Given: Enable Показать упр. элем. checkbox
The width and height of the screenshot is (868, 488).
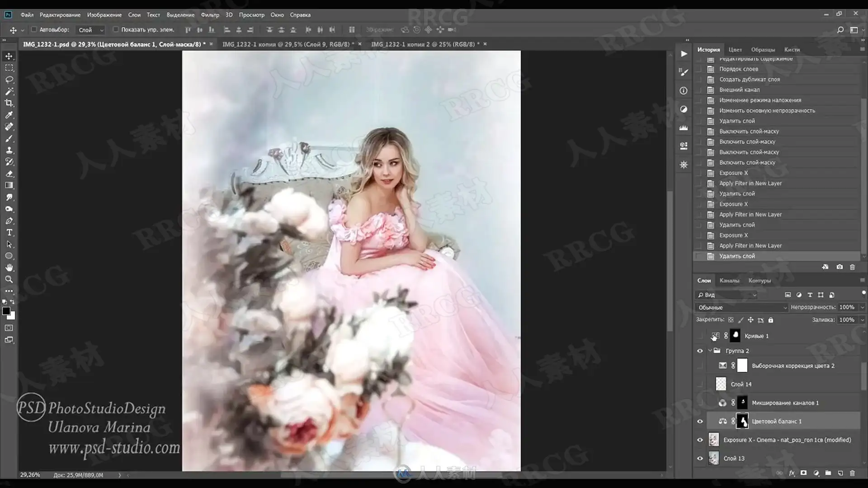Looking at the screenshot, I should click(x=116, y=30).
